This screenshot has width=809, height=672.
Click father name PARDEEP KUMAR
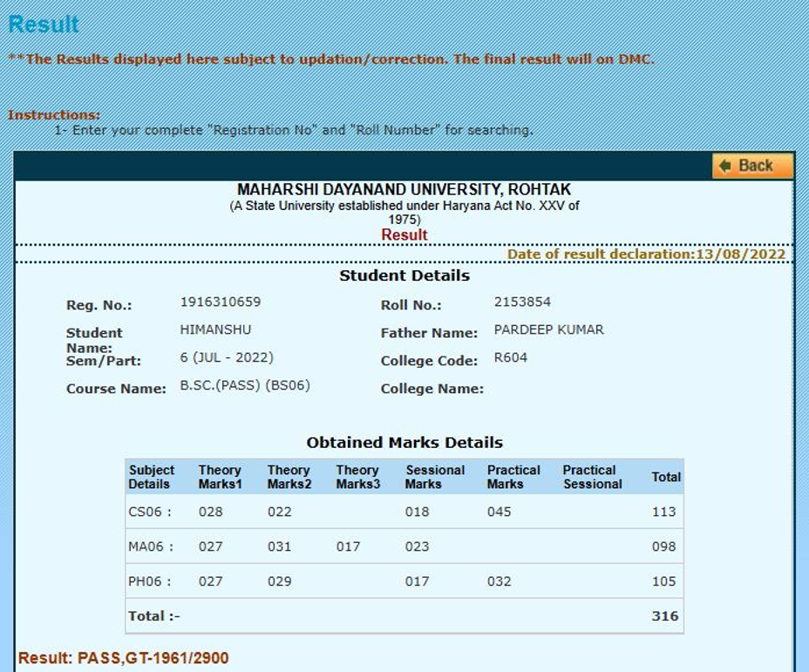pyautogui.click(x=548, y=329)
